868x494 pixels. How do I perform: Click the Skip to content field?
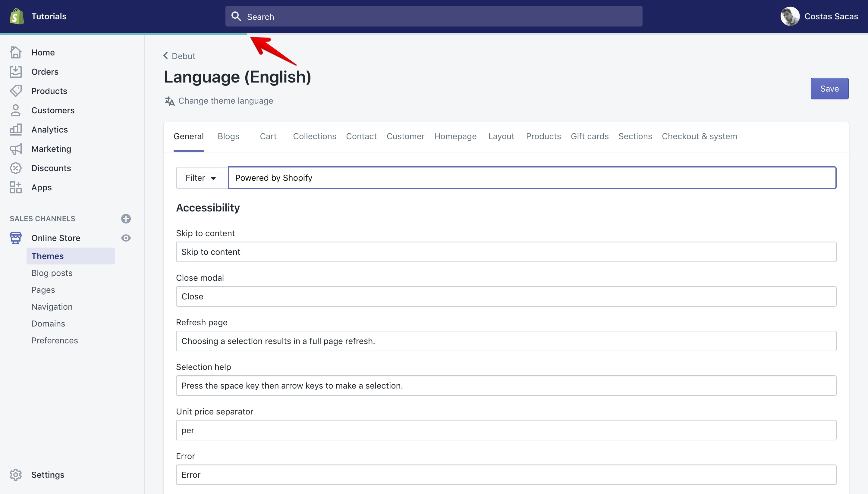506,252
